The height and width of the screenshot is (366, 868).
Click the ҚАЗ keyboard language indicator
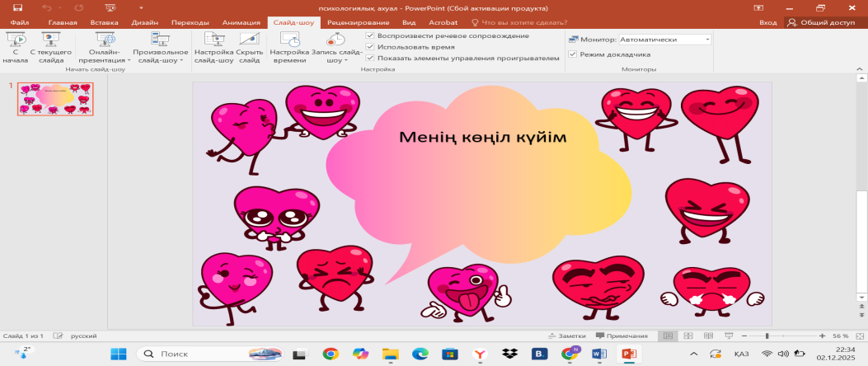[x=741, y=354]
